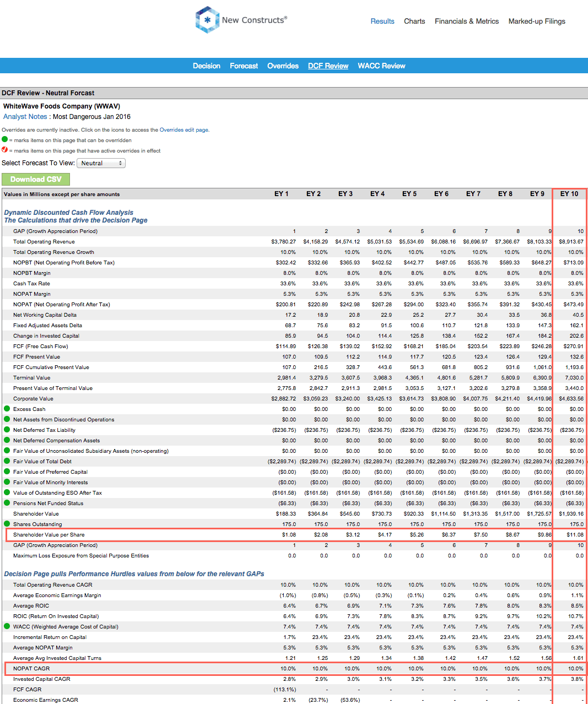
Task: Select the DCF Review page
Action: [328, 66]
